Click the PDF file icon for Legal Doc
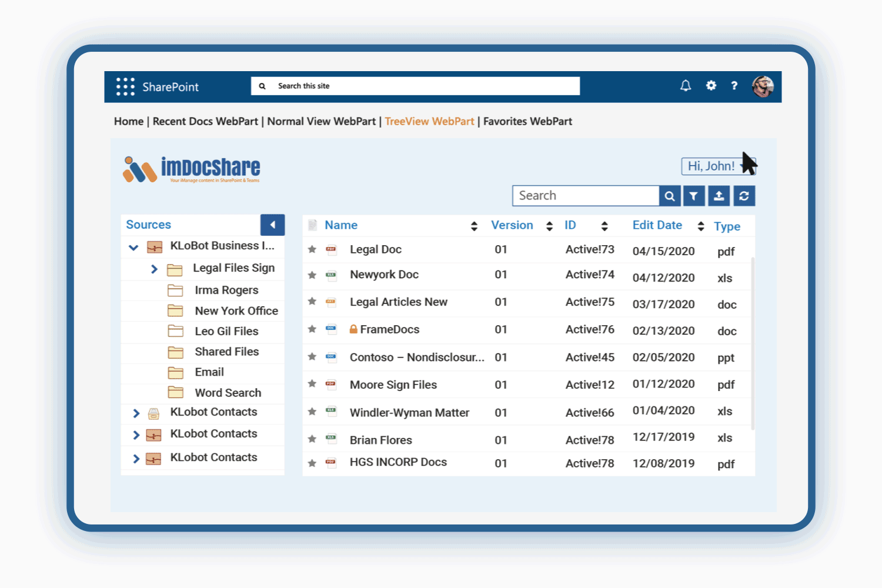 331,249
